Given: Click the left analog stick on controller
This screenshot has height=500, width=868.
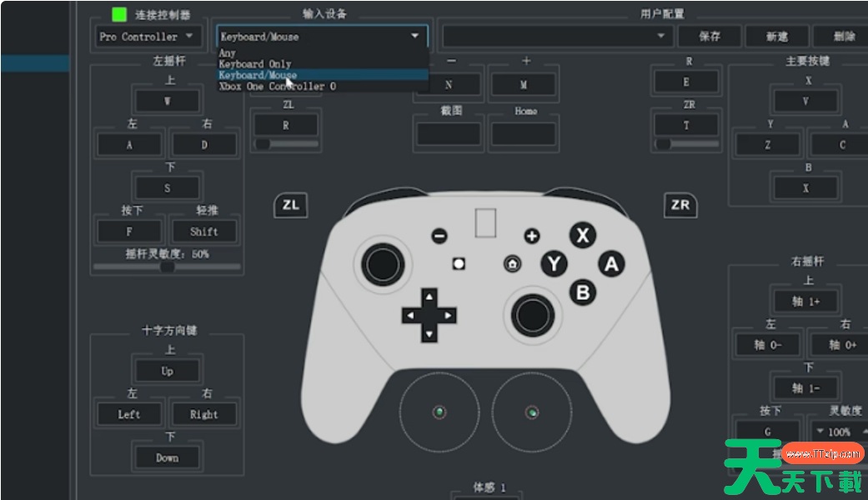Looking at the screenshot, I should tap(384, 263).
